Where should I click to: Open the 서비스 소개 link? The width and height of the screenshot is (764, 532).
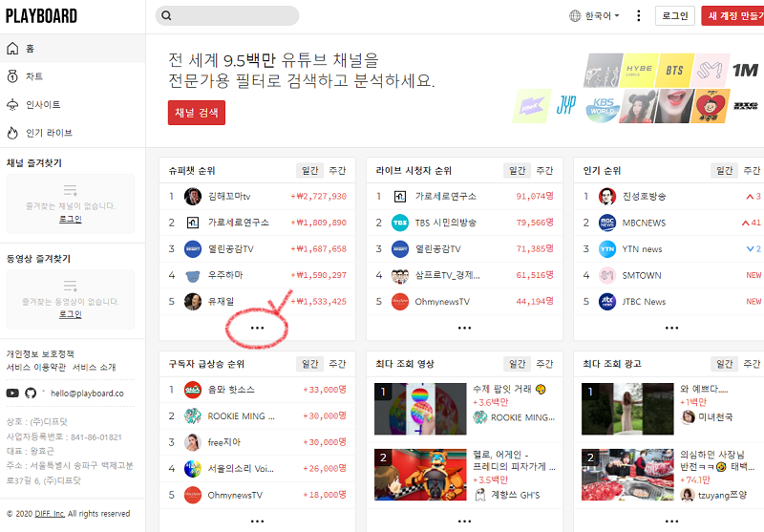[94, 367]
